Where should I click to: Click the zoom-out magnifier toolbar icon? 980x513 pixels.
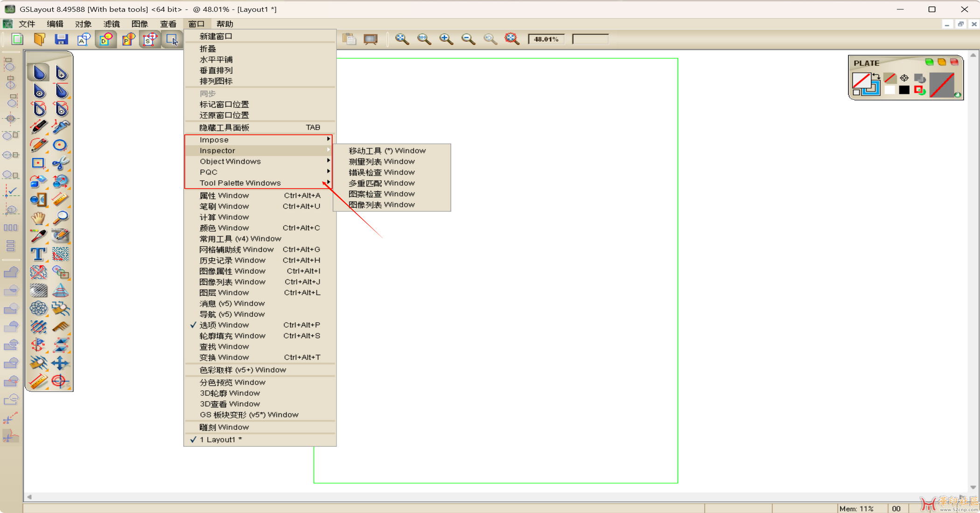click(468, 40)
